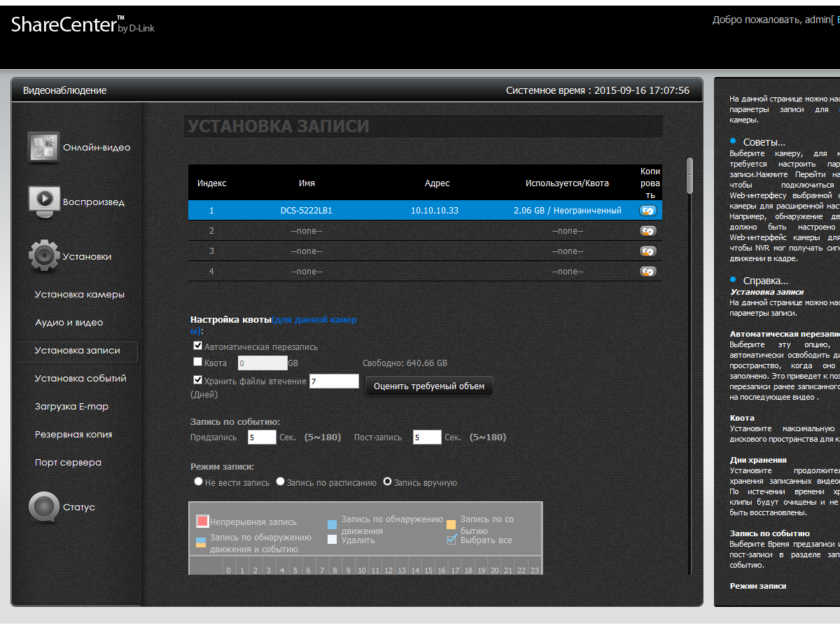Click usage cell 2.06 GB / Неограниченный
840x630 pixels.
(568, 210)
